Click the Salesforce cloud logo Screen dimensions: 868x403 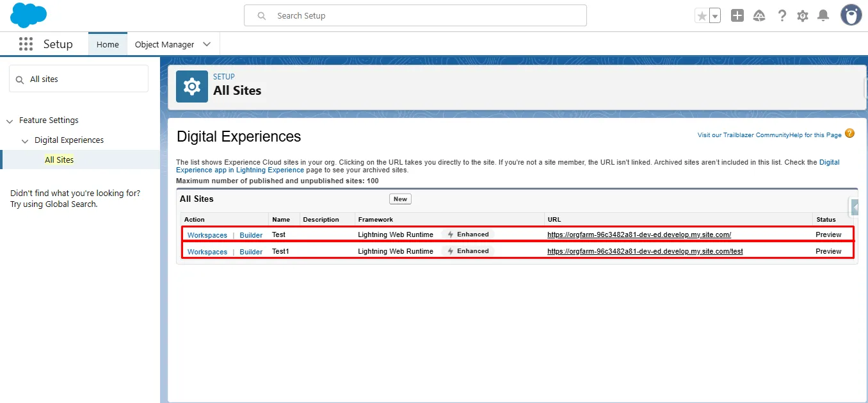(29, 15)
